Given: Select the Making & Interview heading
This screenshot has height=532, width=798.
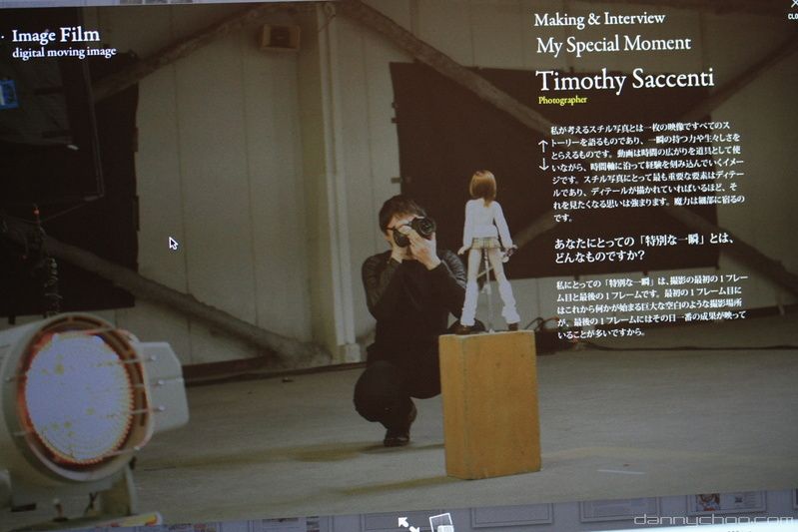Looking at the screenshot, I should (599, 19).
